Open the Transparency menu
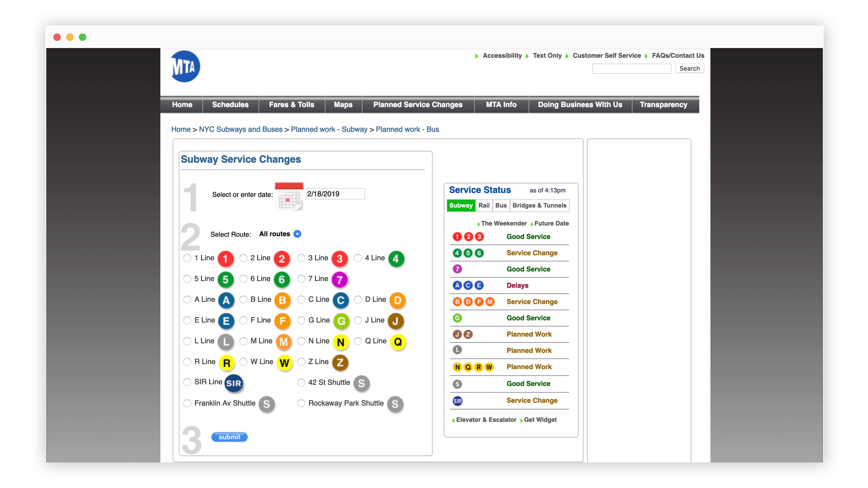The width and height of the screenshot is (868, 488). [x=663, y=105]
